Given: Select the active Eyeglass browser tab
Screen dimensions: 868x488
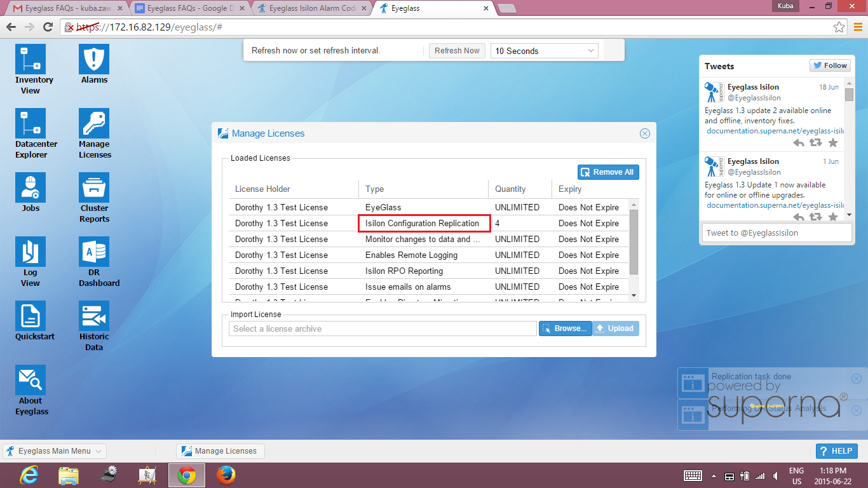Looking at the screenshot, I should point(433,8).
